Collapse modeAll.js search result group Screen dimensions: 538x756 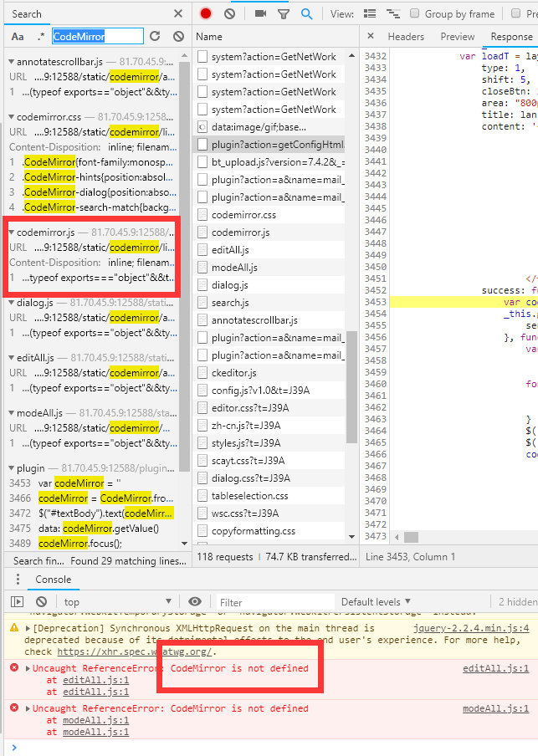11,413
